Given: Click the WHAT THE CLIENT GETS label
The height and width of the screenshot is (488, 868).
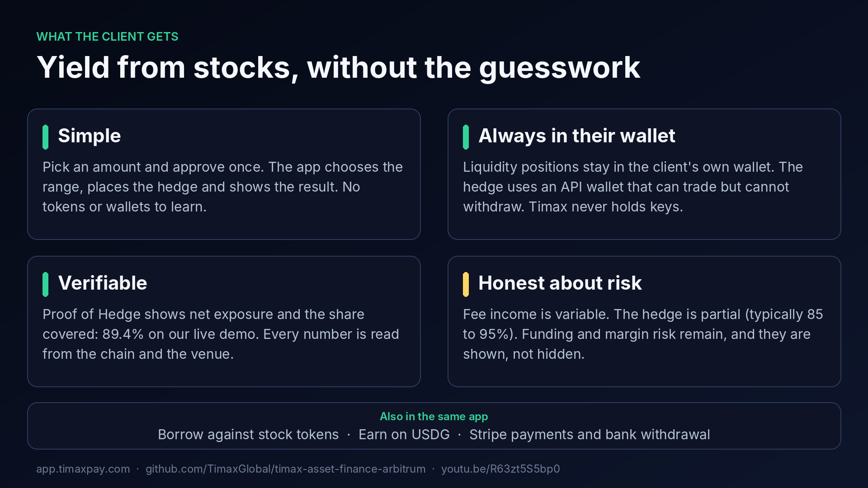Looking at the screenshot, I should (108, 37).
